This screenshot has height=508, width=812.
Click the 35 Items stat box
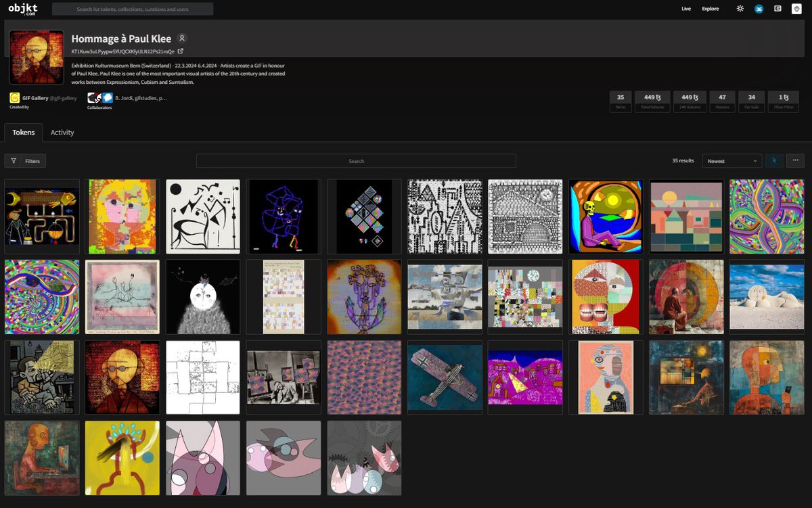point(621,101)
